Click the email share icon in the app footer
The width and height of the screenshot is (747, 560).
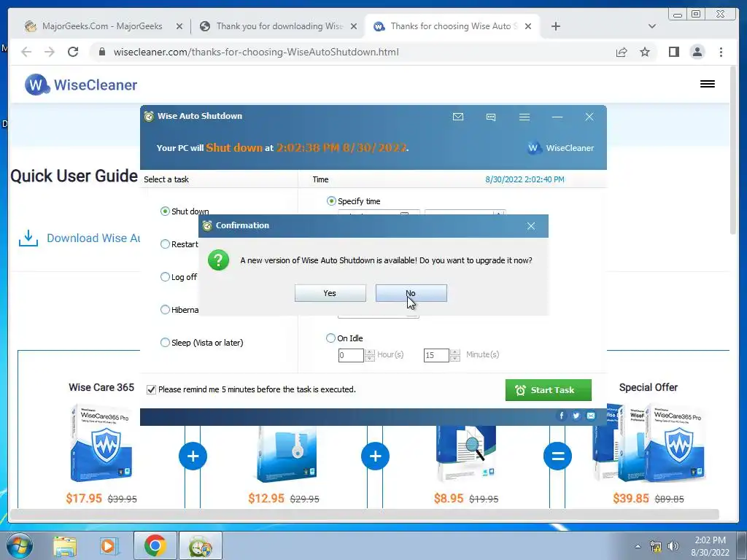(591, 416)
